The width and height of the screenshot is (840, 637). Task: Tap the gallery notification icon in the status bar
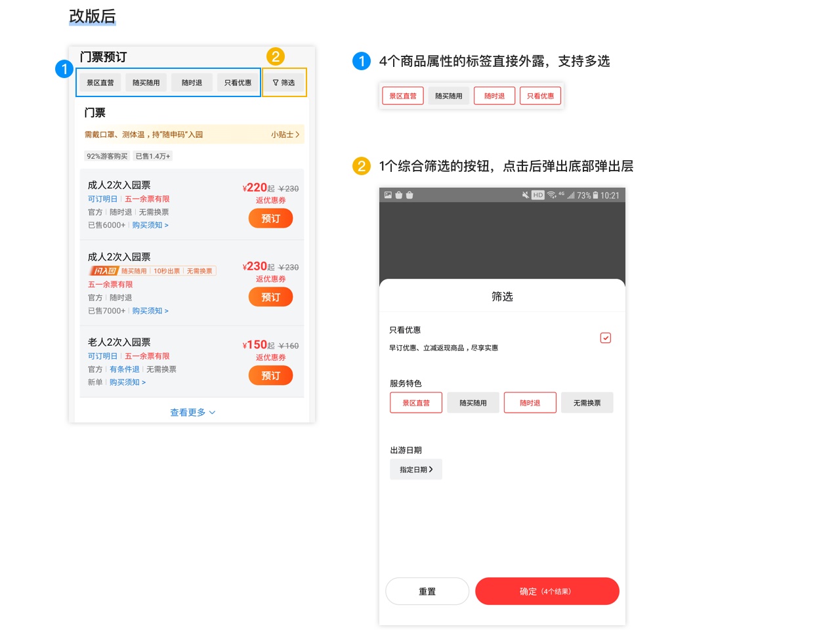(x=388, y=195)
